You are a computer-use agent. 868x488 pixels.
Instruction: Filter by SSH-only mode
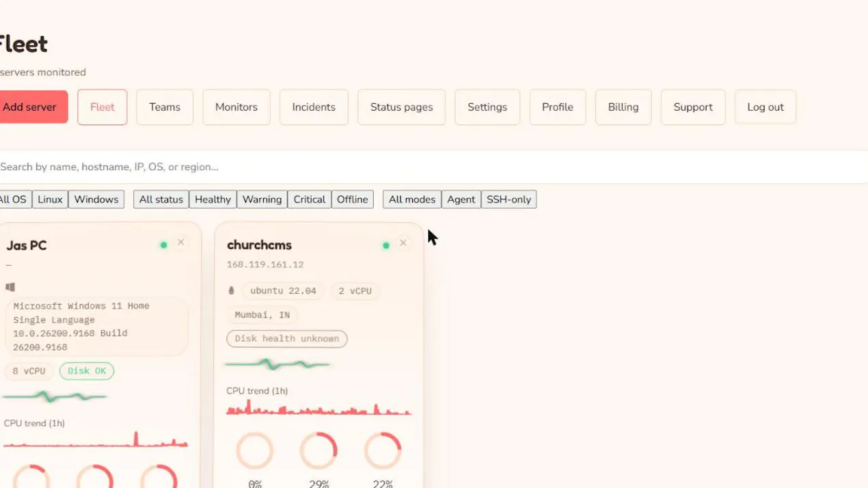(508, 200)
